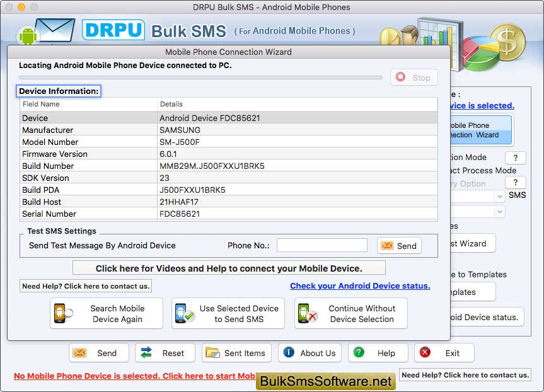Click the Stop button red icon
This screenshot has height=392, width=544.
(x=400, y=77)
